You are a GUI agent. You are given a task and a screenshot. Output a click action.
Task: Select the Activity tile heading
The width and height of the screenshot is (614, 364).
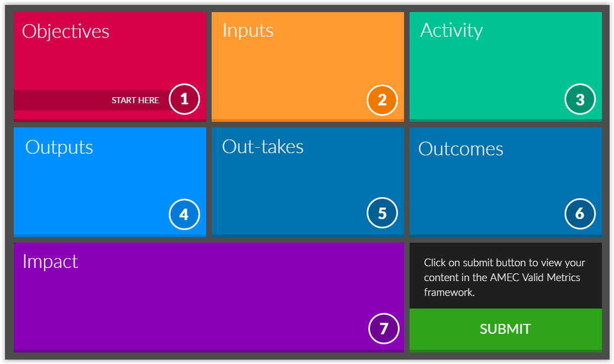point(451,31)
